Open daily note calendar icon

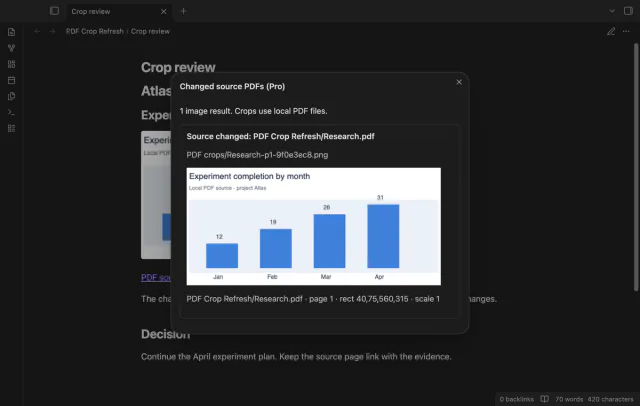coord(11,80)
